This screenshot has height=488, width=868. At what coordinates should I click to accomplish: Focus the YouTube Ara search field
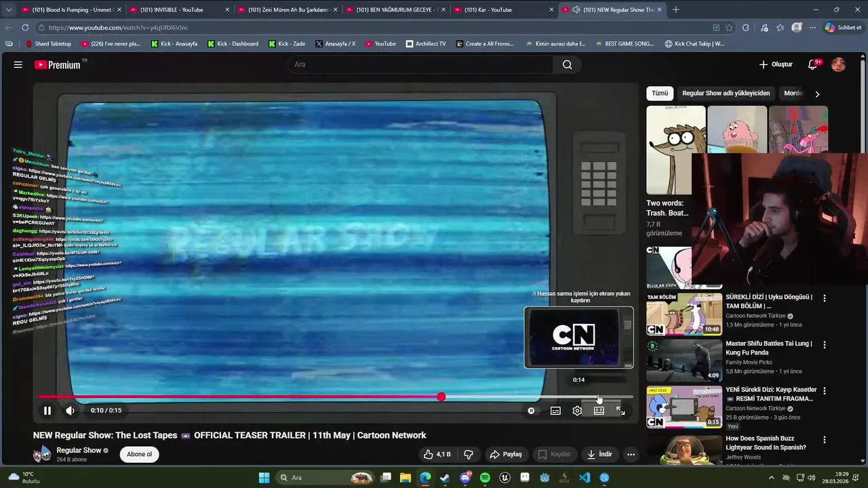click(420, 64)
